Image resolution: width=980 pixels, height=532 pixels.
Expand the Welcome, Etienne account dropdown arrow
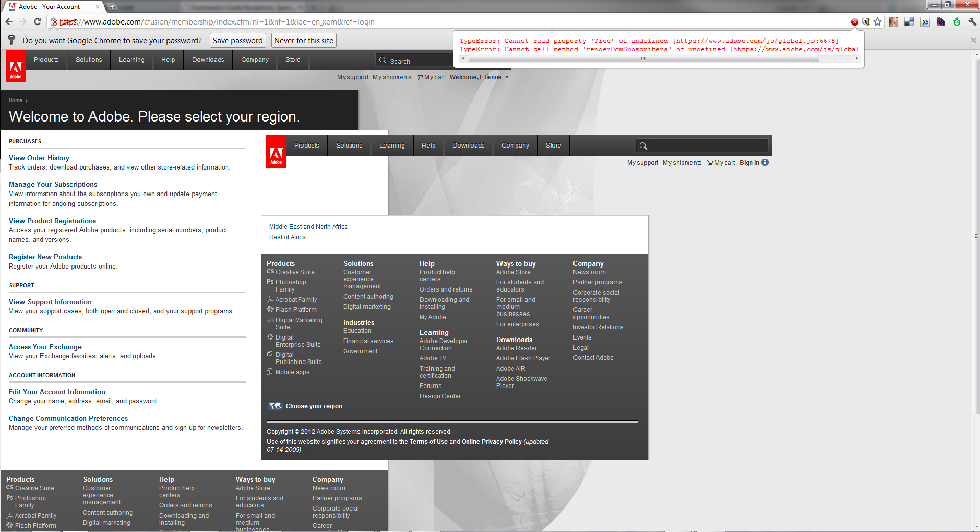507,77
